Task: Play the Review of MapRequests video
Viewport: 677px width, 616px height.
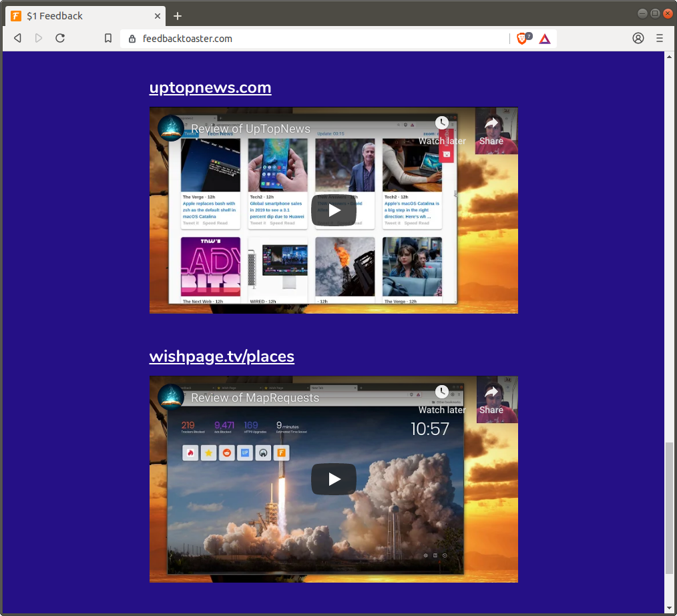Action: pyautogui.click(x=334, y=479)
